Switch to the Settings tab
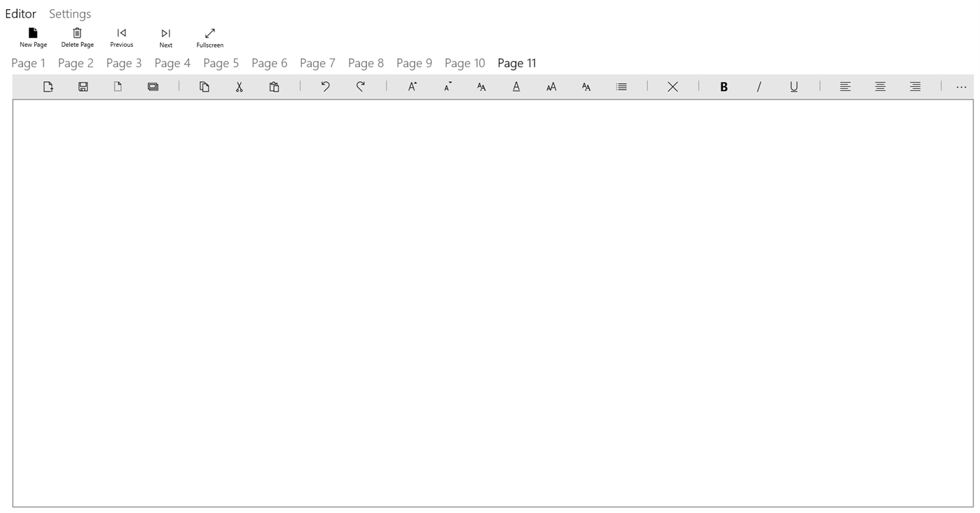 pyautogui.click(x=69, y=13)
